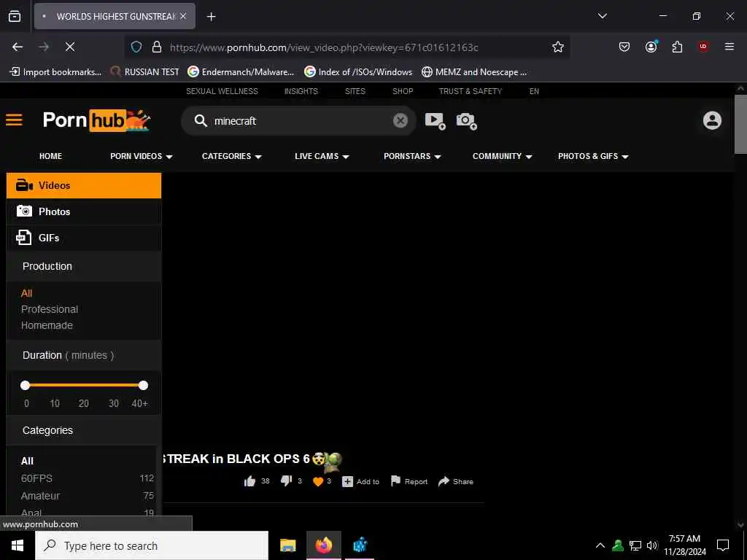Image resolution: width=747 pixels, height=560 pixels.
Task: Open the Insights top link
Action: [x=301, y=91]
